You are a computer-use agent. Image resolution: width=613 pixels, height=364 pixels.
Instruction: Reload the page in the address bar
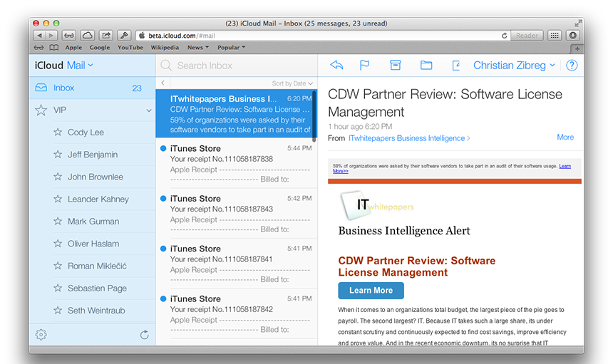[505, 36]
